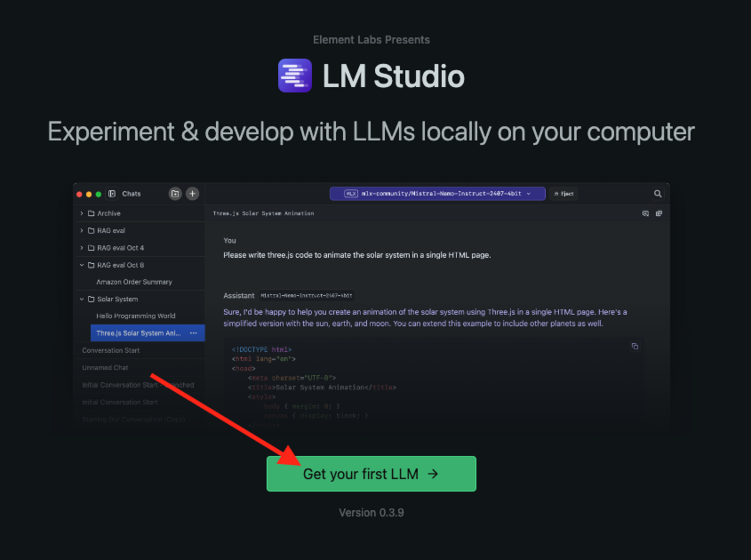The image size is (751, 560).
Task: Click the LM Studio logo icon
Action: [x=295, y=76]
